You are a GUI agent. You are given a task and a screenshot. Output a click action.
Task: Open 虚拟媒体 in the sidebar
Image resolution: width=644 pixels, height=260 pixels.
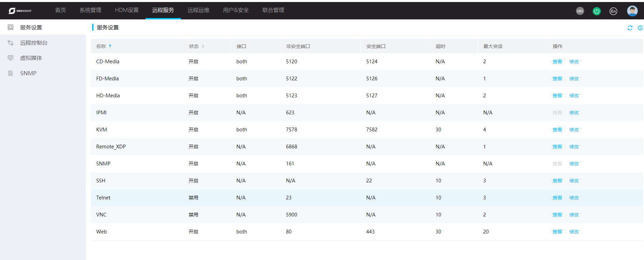tap(31, 58)
